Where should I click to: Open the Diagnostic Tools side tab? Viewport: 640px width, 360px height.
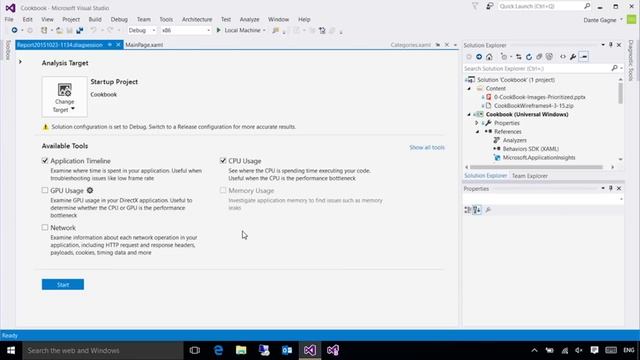pyautogui.click(x=631, y=60)
